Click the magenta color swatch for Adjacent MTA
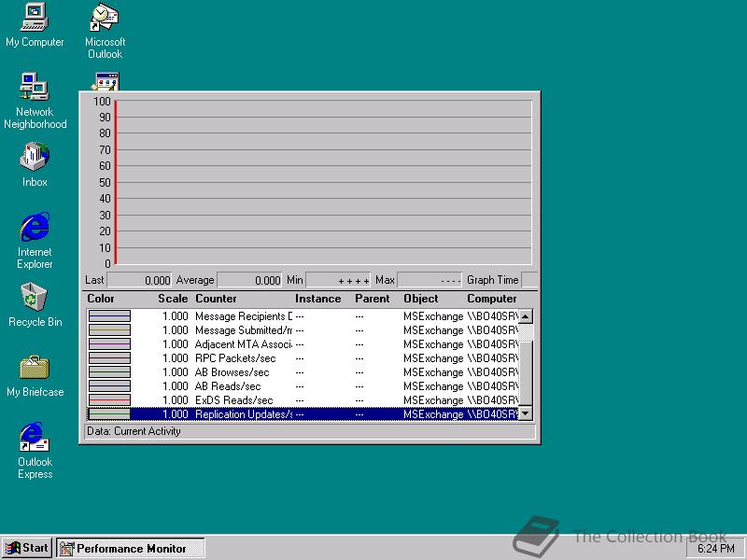Viewport: 747px width, 560px height. coord(109,344)
